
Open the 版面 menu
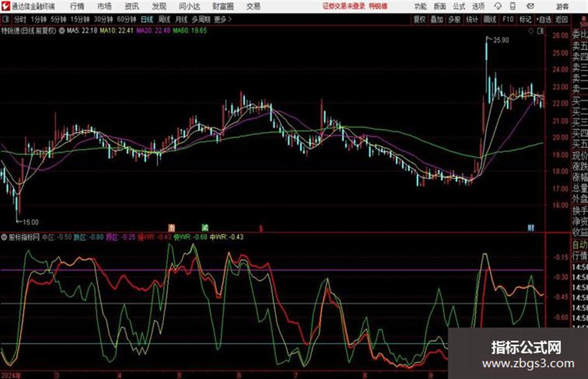pos(440,6)
